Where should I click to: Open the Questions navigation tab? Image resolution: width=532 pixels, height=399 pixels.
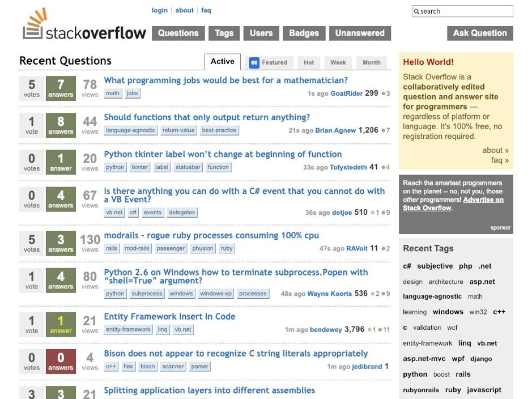pyautogui.click(x=178, y=33)
